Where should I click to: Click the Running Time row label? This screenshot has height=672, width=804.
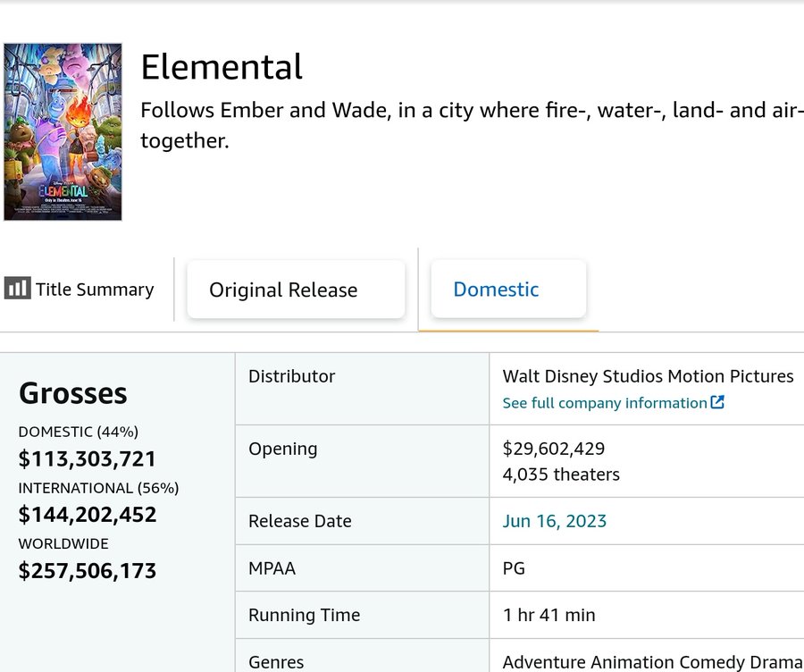click(x=304, y=615)
